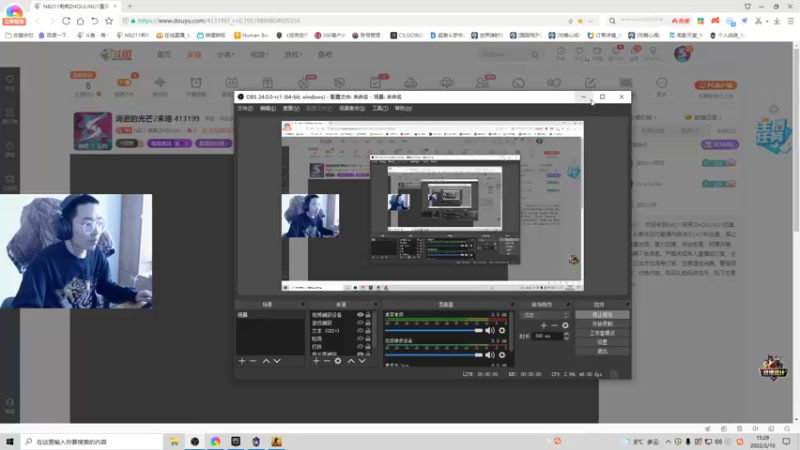Remove selected scene with OBS minus icon
This screenshot has height=450, width=800.
coord(253,361)
